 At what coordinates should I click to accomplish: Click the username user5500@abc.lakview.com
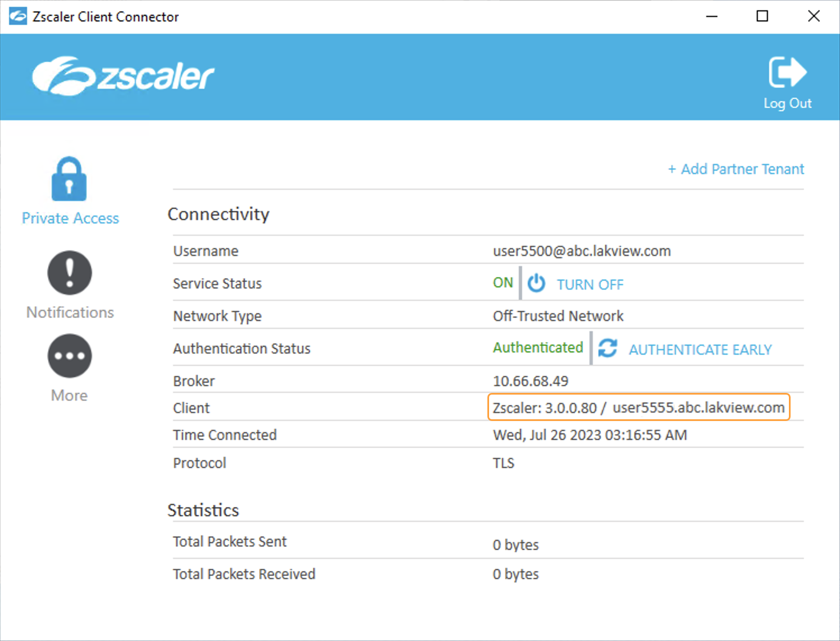(x=582, y=251)
